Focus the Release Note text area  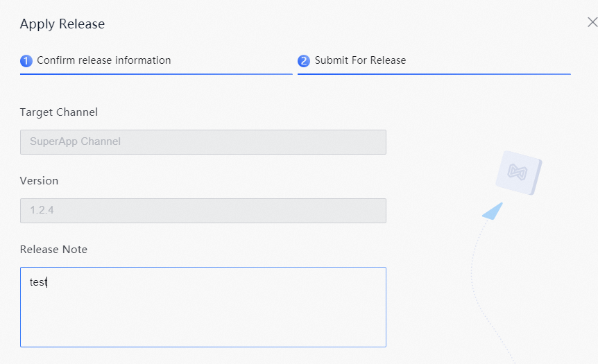203,307
